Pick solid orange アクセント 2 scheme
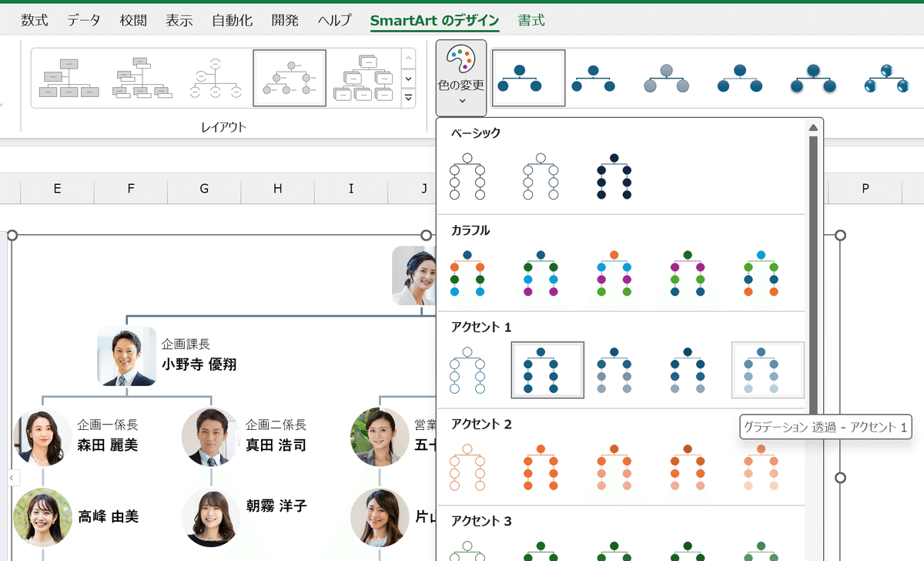 (541, 468)
